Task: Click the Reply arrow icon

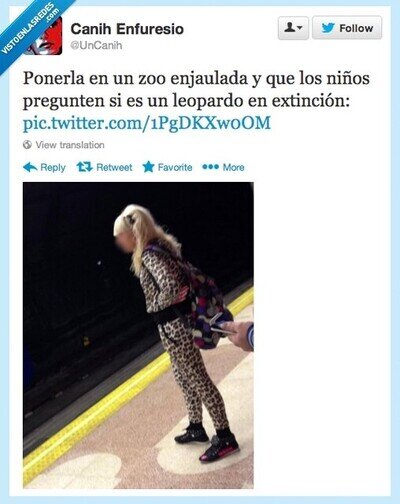Action: [x=30, y=167]
